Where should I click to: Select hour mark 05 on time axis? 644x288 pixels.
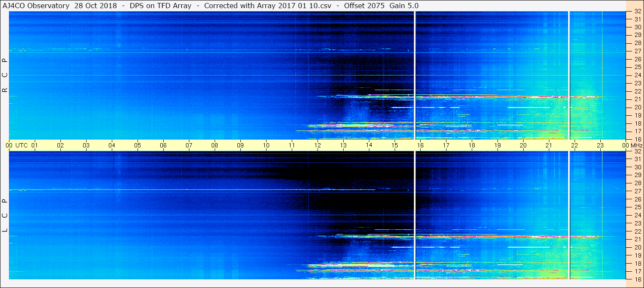[138, 145]
